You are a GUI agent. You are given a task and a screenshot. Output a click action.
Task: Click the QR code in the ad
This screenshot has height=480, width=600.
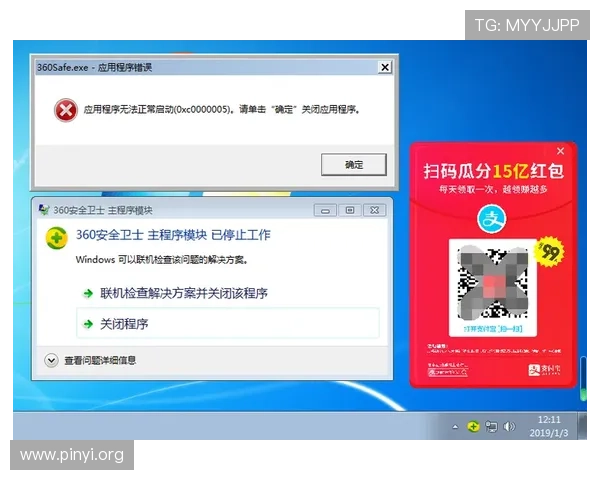(493, 283)
